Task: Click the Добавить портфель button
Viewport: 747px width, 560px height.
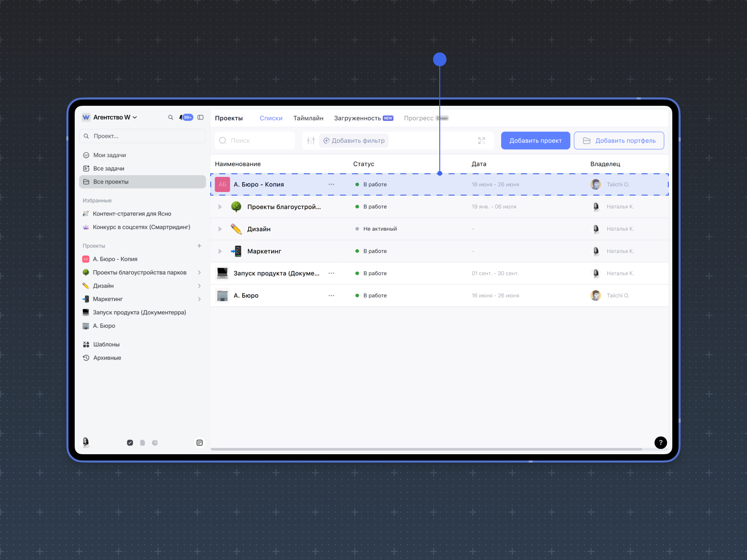Action: click(618, 141)
